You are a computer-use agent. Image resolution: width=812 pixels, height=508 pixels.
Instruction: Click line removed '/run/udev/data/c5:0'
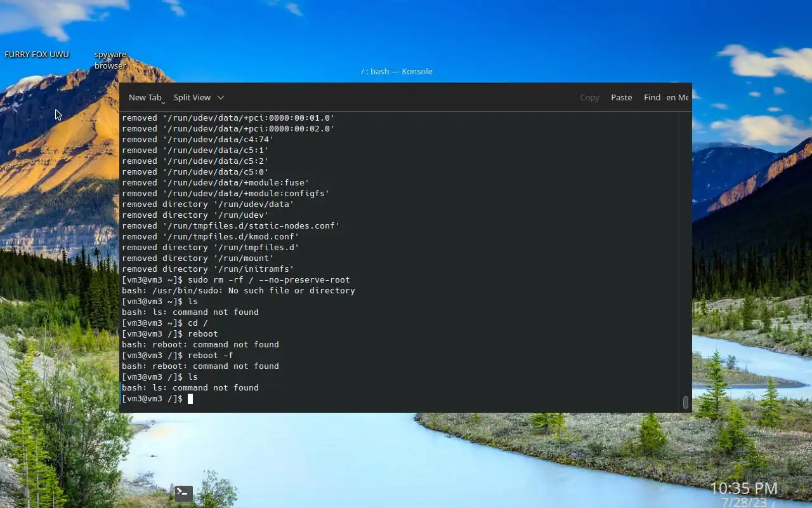point(195,171)
